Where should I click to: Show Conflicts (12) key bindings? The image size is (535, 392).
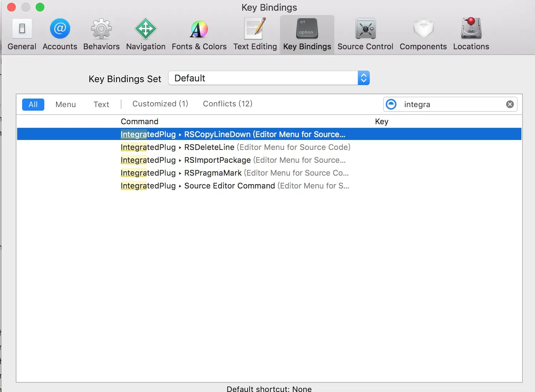[228, 104]
